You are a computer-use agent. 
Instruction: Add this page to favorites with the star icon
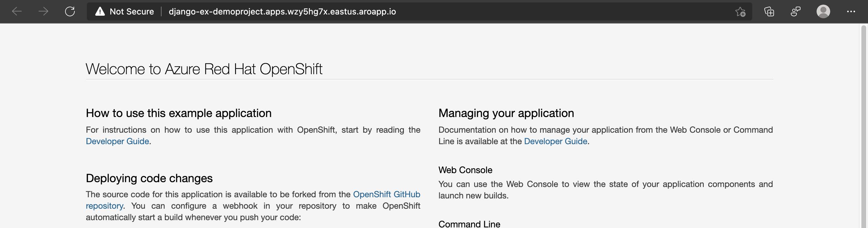[740, 12]
